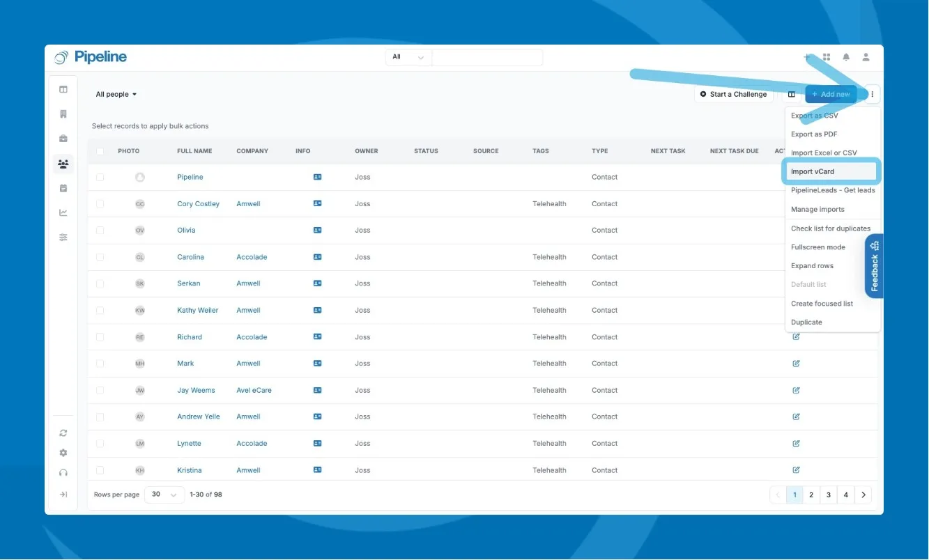This screenshot has height=560, width=929.
Task: Select Create focused list
Action: pos(822,304)
